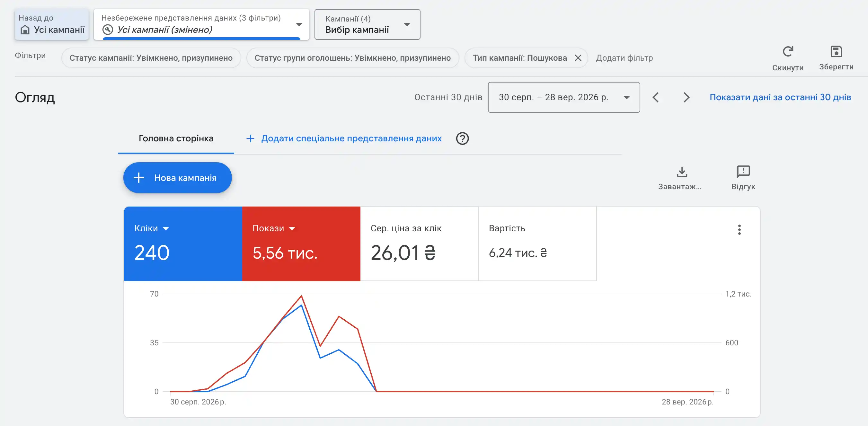Go to the previous date range arrow

656,97
